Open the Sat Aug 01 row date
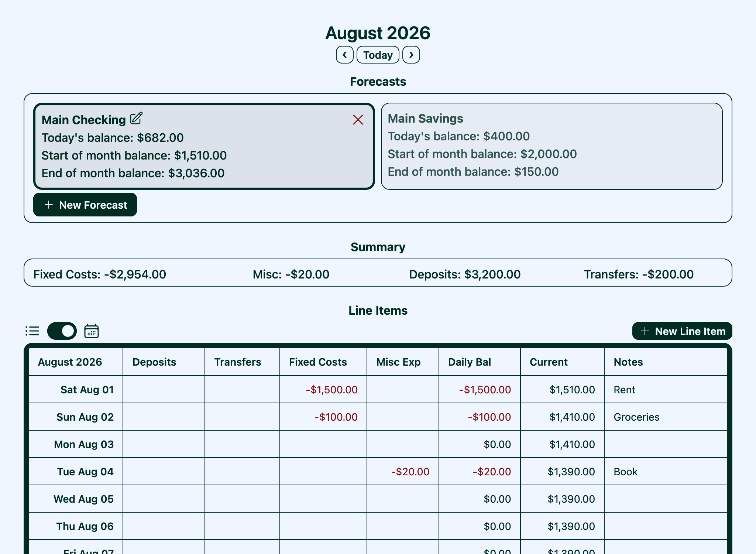 click(x=87, y=390)
